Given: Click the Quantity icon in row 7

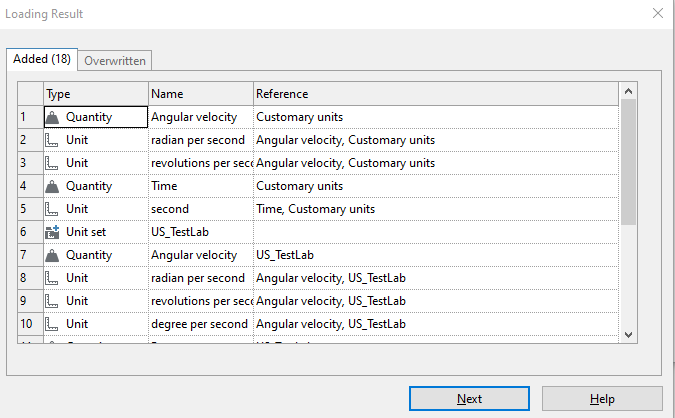Looking at the screenshot, I should tap(53, 255).
